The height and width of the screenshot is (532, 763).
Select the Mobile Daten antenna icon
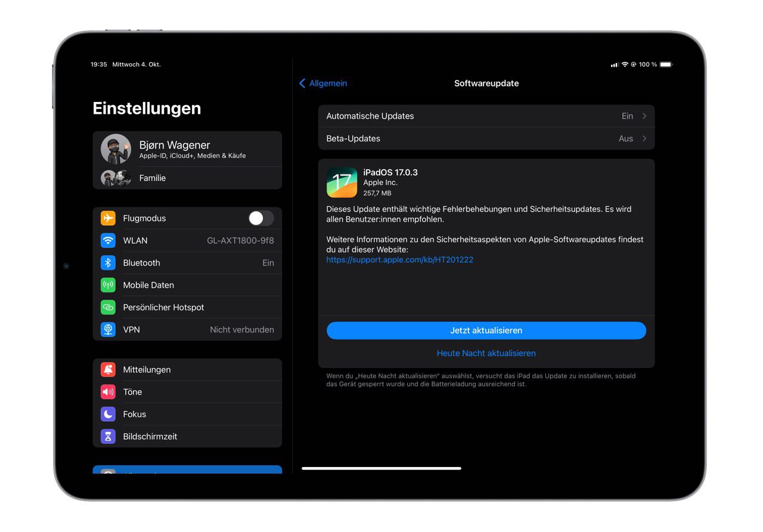coord(108,285)
